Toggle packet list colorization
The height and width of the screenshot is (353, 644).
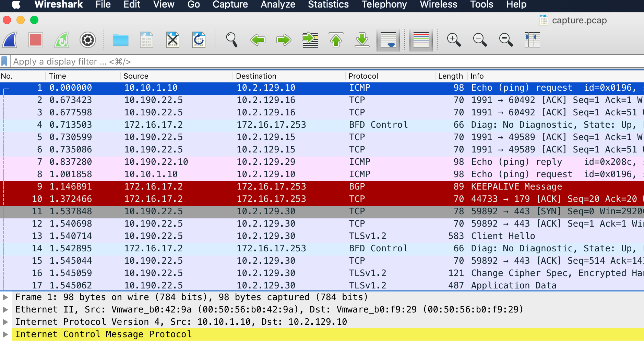pos(421,40)
